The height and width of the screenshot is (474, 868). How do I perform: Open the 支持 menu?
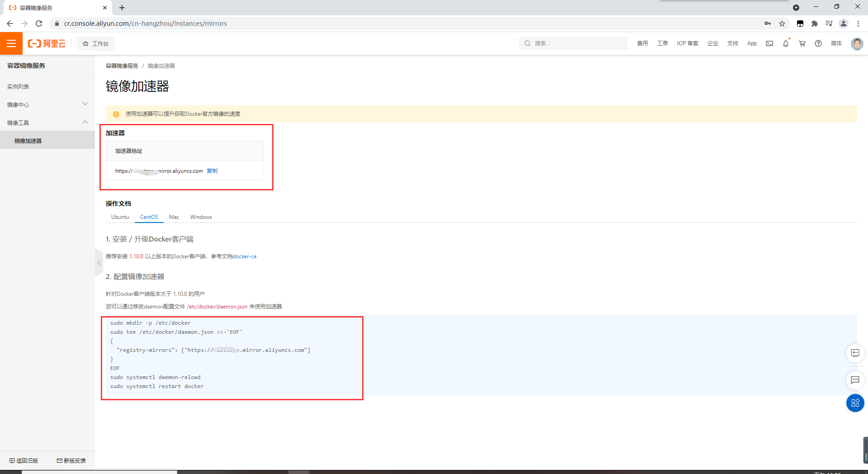pyautogui.click(x=733, y=43)
